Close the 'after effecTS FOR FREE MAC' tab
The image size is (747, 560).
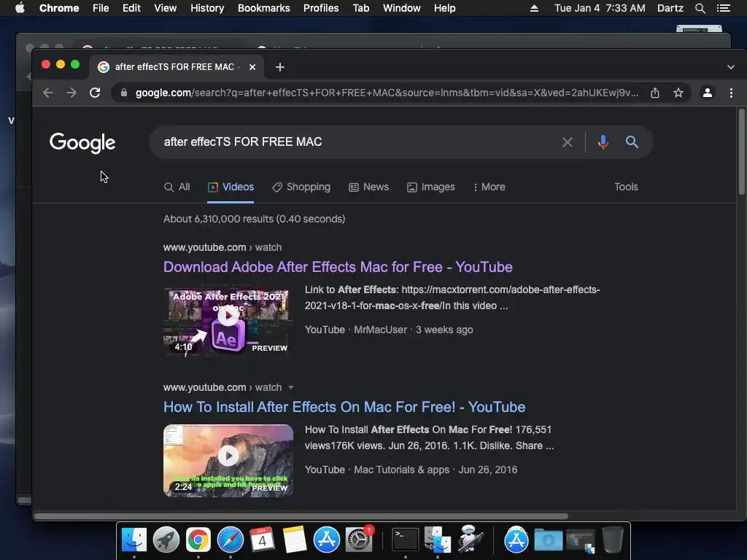pos(252,67)
